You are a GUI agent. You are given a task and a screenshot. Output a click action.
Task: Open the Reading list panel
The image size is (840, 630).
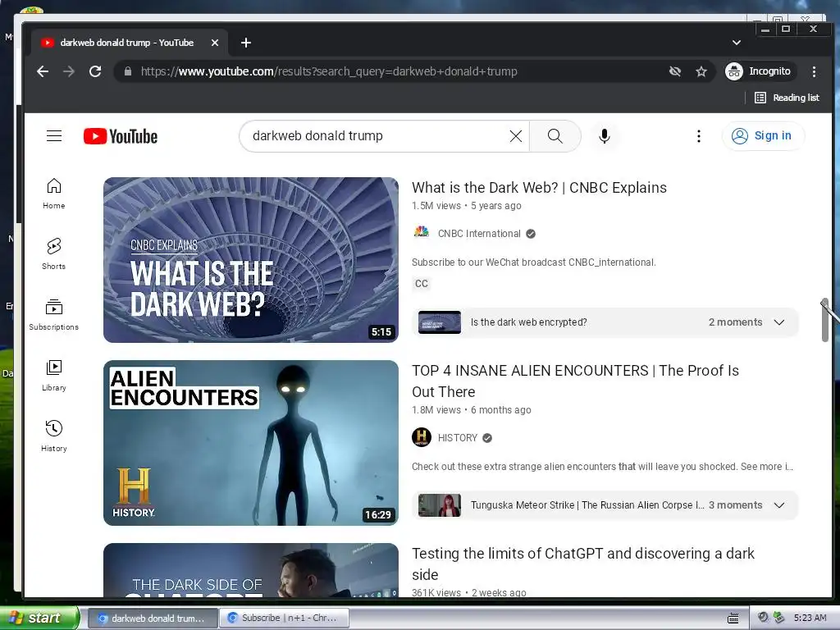[787, 98]
